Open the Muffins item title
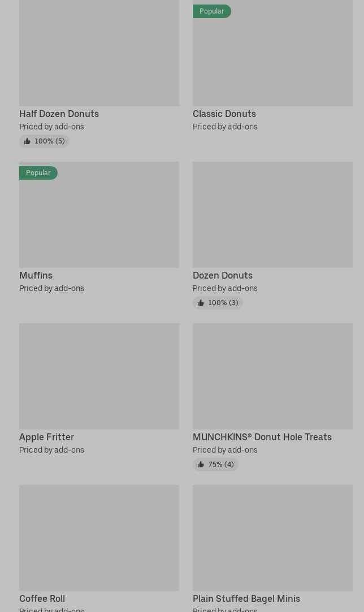Image resolution: width=364 pixels, height=612 pixels. (x=36, y=276)
